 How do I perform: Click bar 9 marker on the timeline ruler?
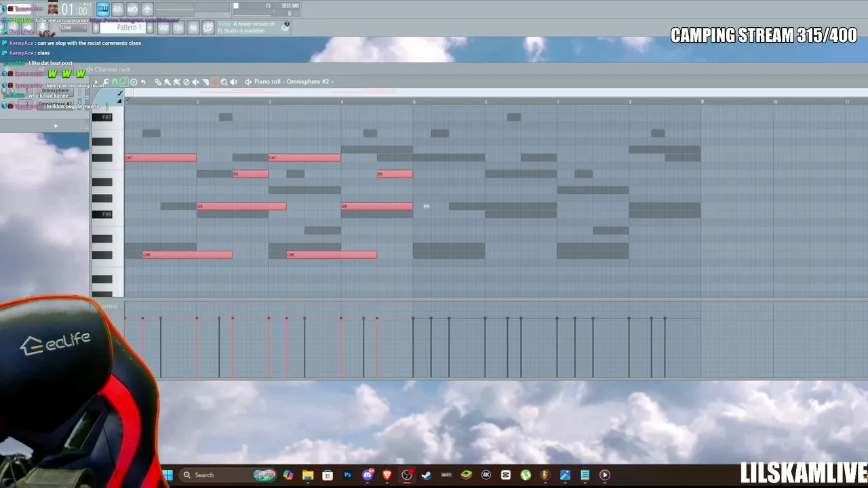[702, 102]
